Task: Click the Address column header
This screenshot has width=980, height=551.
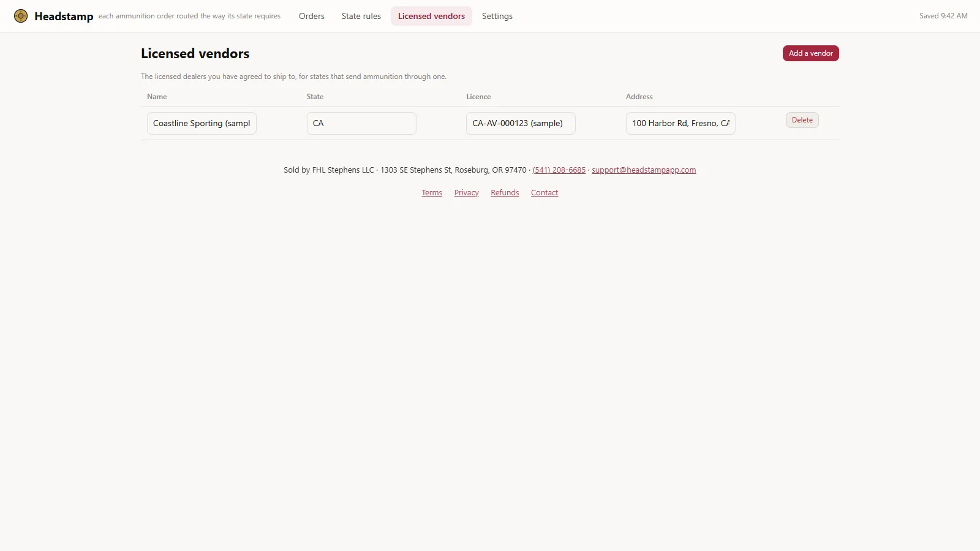Action: point(639,97)
